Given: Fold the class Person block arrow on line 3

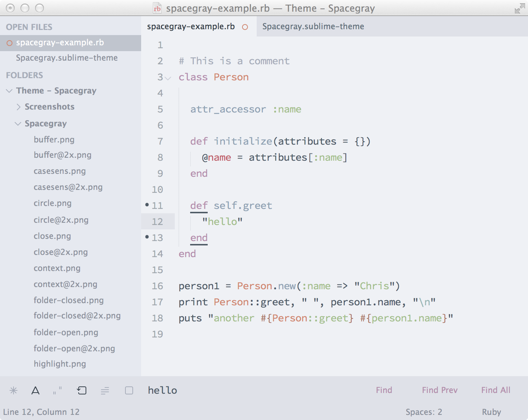Looking at the screenshot, I should [168, 78].
